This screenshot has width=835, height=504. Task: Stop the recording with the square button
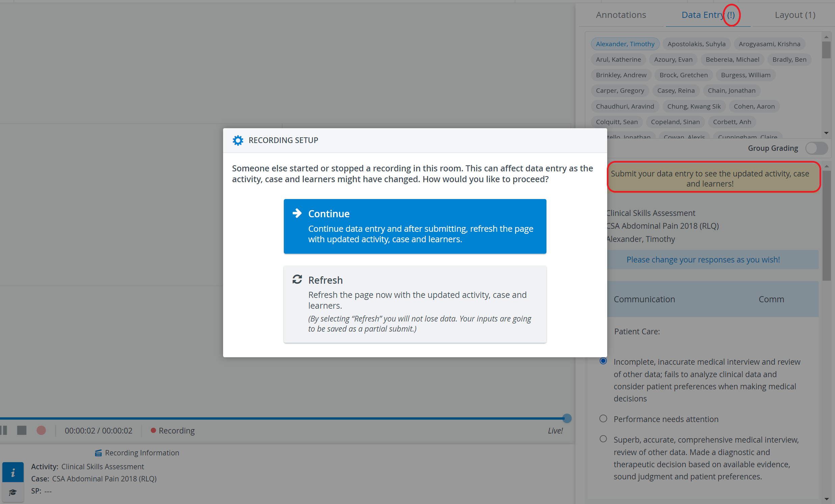[22, 430]
